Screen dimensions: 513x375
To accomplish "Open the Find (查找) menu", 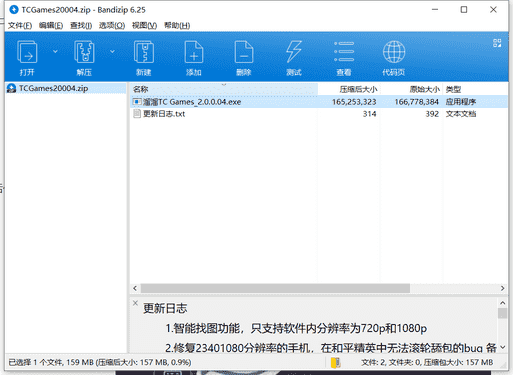I will (81, 25).
